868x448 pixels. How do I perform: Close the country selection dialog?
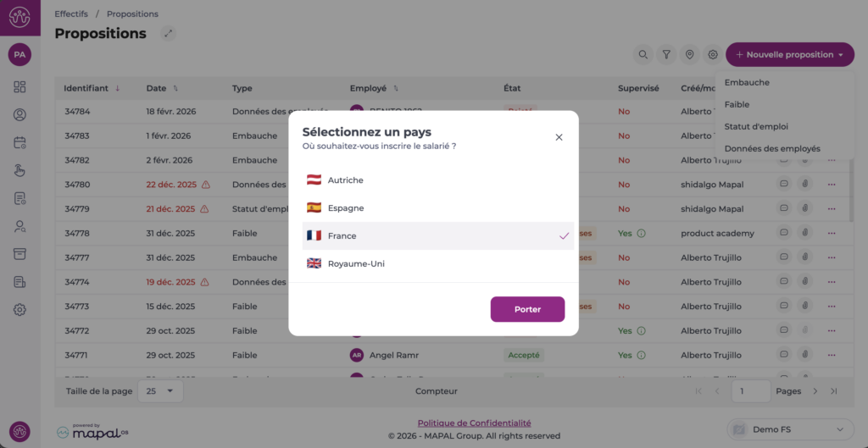(x=559, y=137)
